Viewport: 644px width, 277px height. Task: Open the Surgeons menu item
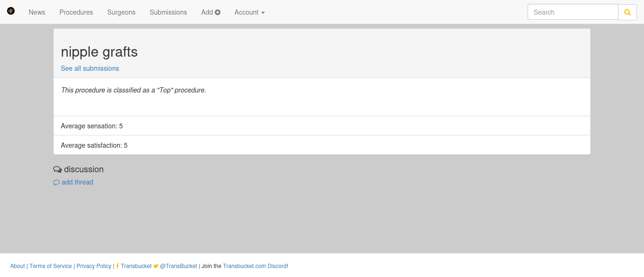pos(121,12)
